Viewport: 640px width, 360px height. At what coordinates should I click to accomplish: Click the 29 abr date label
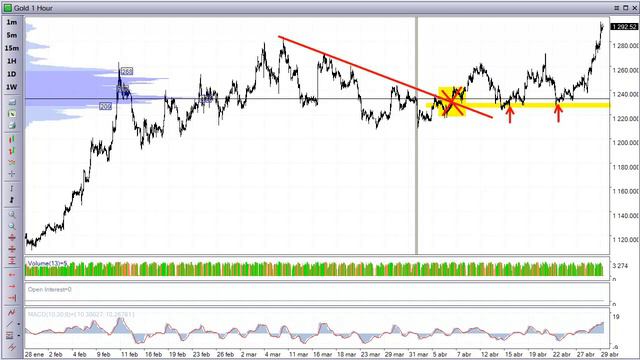(x=610, y=354)
